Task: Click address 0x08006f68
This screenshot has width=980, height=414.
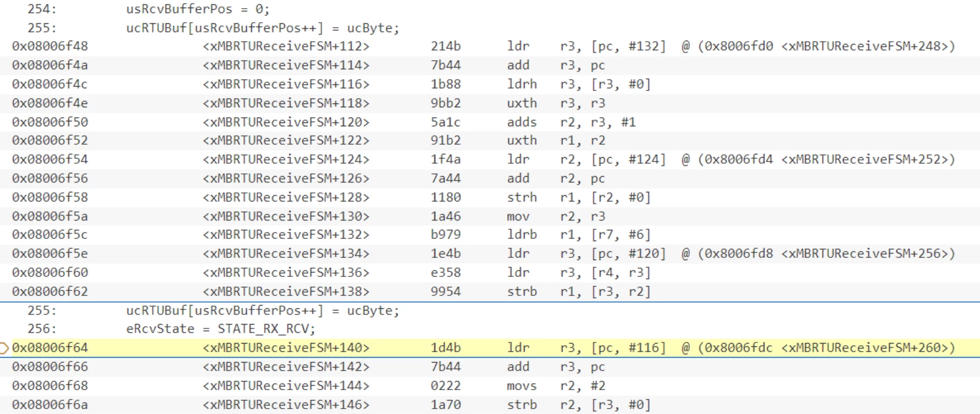Action: [x=50, y=386]
